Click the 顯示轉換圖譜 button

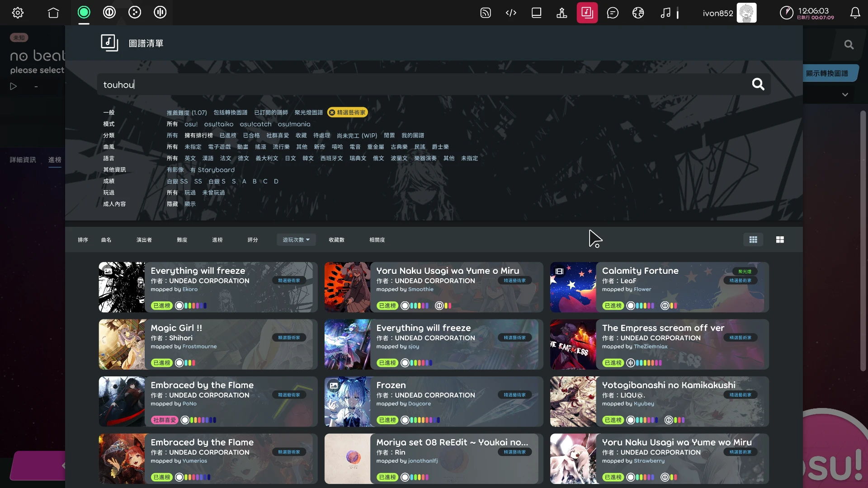(830, 73)
